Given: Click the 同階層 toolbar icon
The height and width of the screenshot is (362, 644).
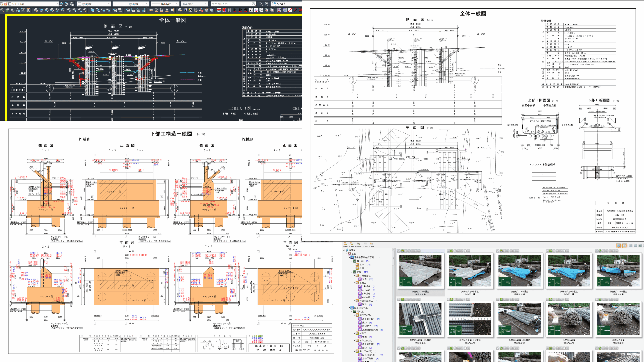Looking at the screenshot, I should [345, 244].
